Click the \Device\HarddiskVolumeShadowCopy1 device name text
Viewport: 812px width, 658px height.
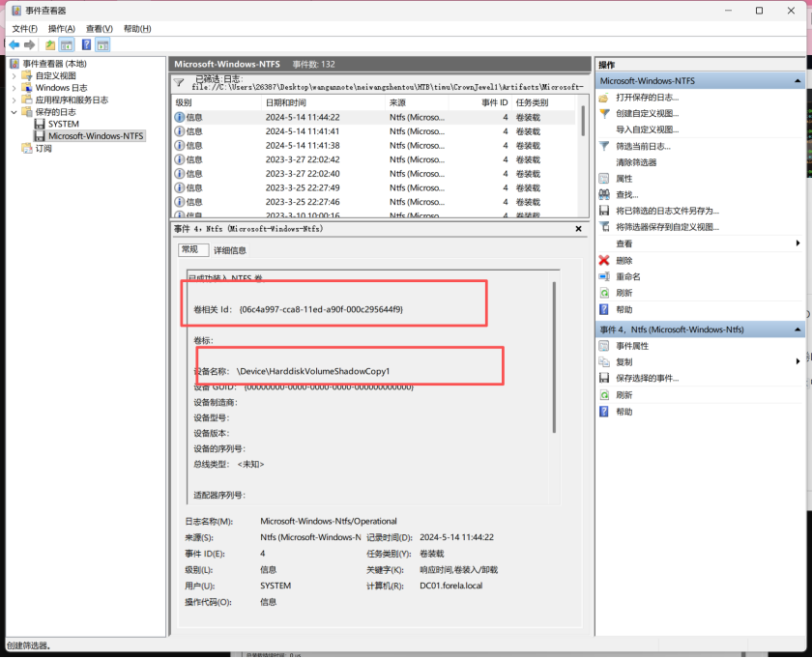(313, 371)
